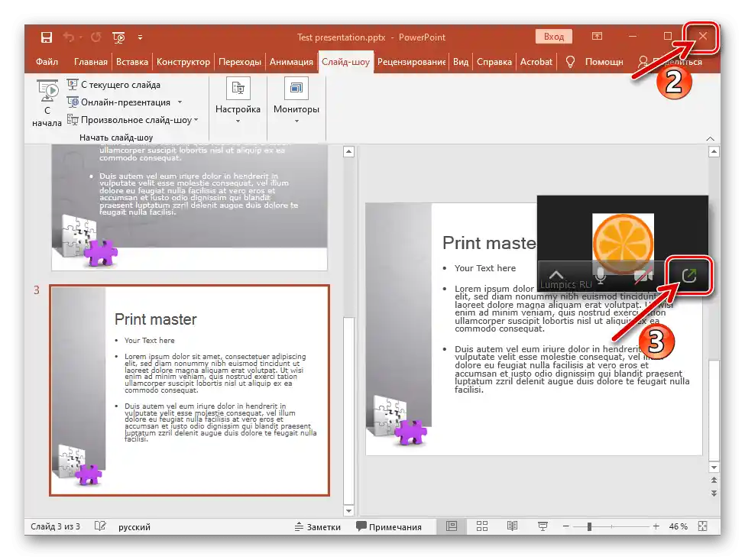Launch slideshow from status bar icon
Viewport: 745px width, 560px height.
coord(543,526)
